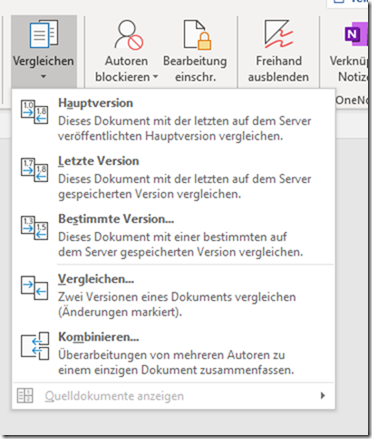Screen dimensions: 372x439
Task: Click the two-document Vergleichen... menu icon
Action: [x=35, y=288]
